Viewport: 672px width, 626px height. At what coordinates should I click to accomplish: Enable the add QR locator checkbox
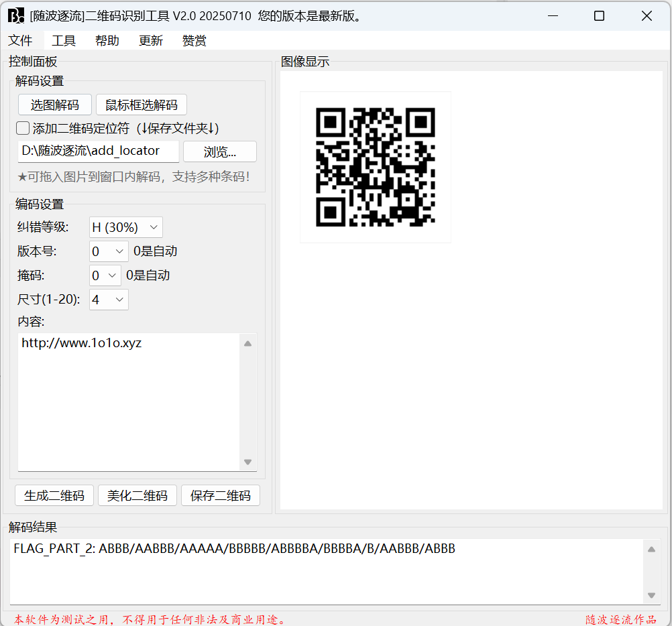23,128
